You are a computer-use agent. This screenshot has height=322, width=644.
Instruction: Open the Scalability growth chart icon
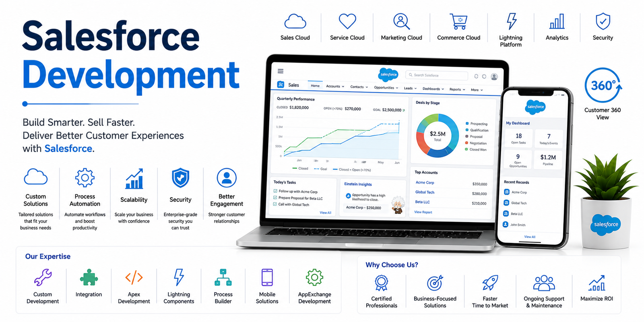(134, 179)
